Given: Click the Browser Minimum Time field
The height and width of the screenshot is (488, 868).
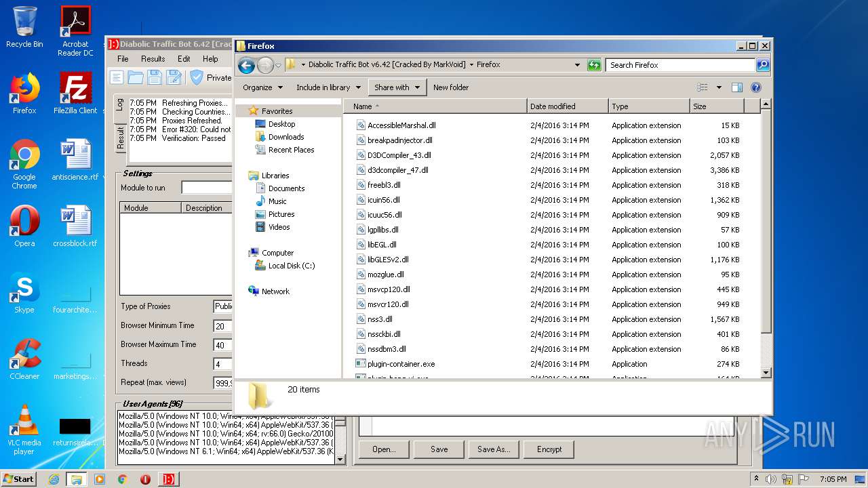Looking at the screenshot, I should 223,326.
